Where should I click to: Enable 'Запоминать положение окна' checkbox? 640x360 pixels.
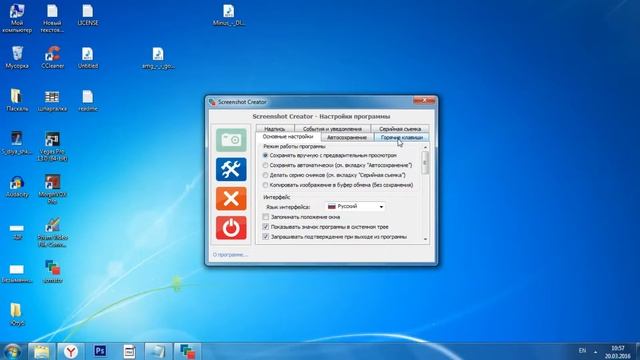tap(266, 217)
